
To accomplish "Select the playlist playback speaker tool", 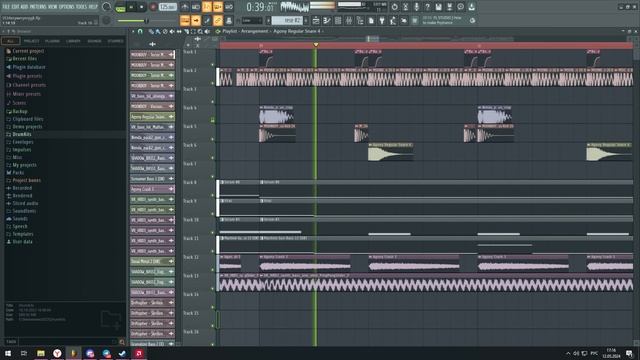I will (207, 31).
